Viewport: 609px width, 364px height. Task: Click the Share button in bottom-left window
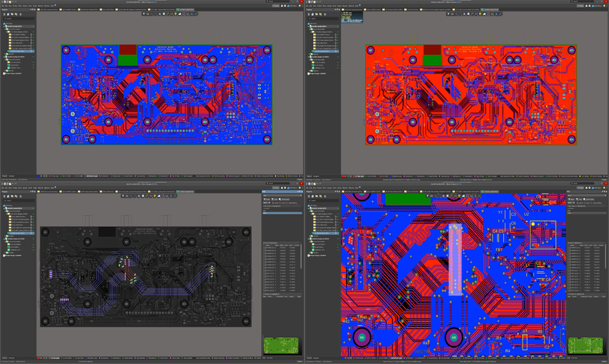[x=276, y=188]
